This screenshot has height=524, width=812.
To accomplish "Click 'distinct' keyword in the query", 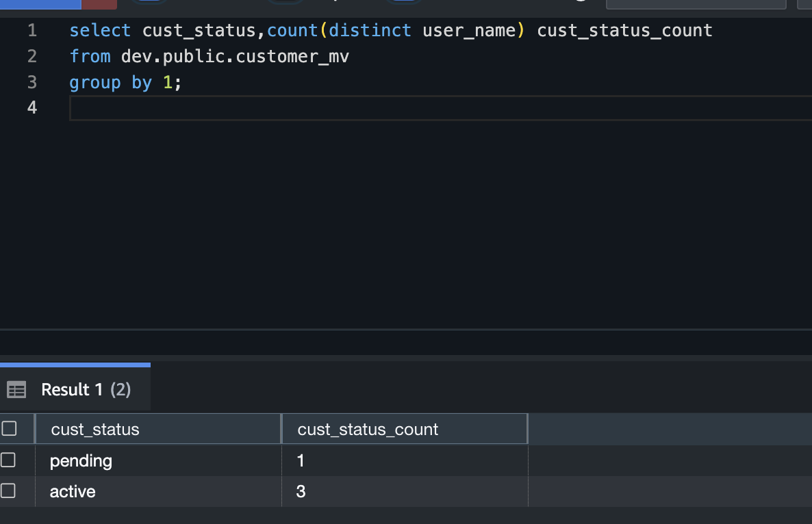I will (x=370, y=31).
